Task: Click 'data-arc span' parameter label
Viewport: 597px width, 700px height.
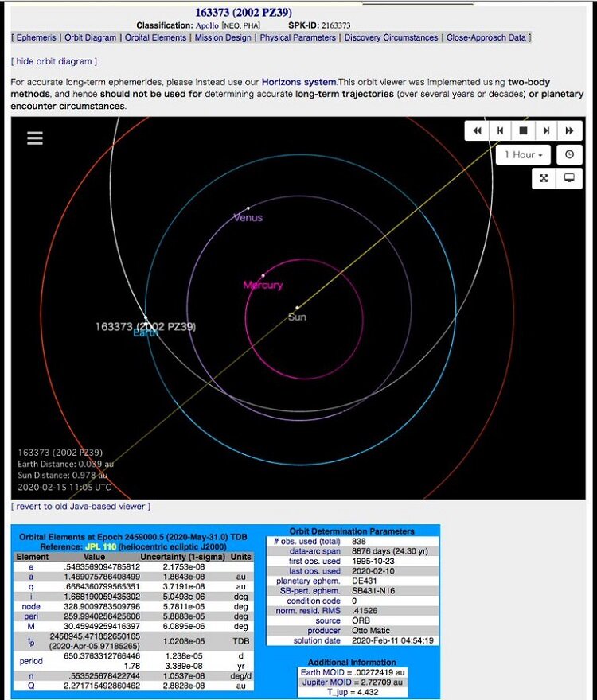Action: pyautogui.click(x=314, y=551)
